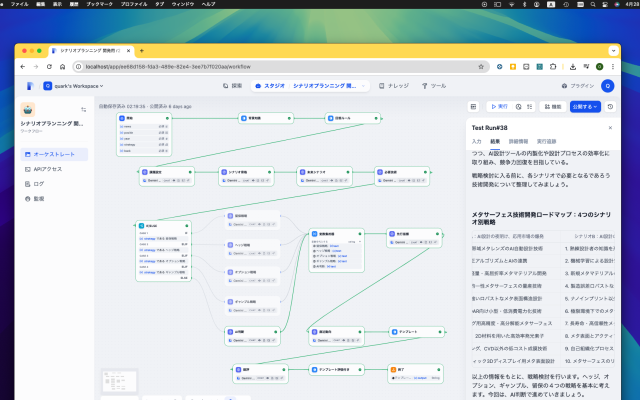Switch to the 詳細情報 tab
Screen dimensions: 640x400
[x=518, y=141]
